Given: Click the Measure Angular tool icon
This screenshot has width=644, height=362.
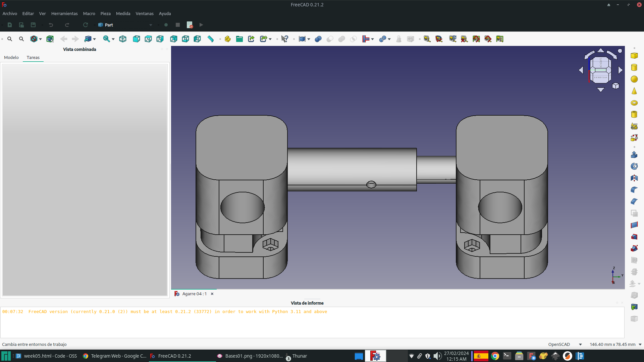Looking at the screenshot, I should click(439, 39).
